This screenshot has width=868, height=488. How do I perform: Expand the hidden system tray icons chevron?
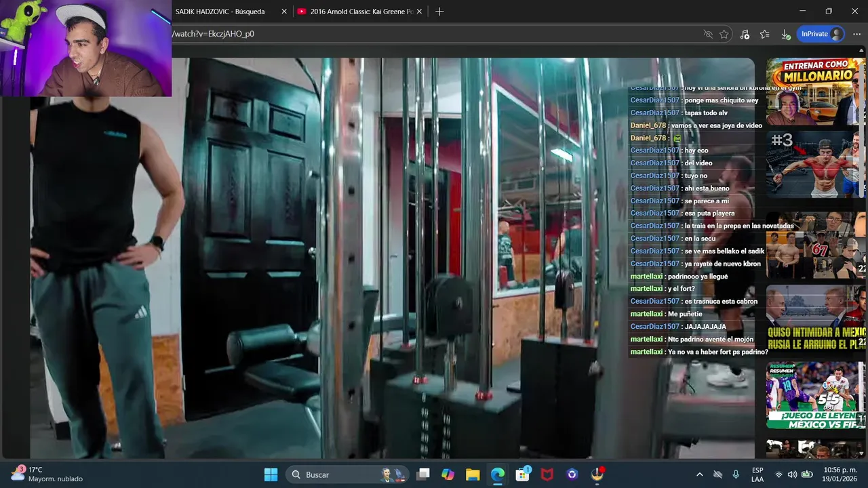[700, 474]
